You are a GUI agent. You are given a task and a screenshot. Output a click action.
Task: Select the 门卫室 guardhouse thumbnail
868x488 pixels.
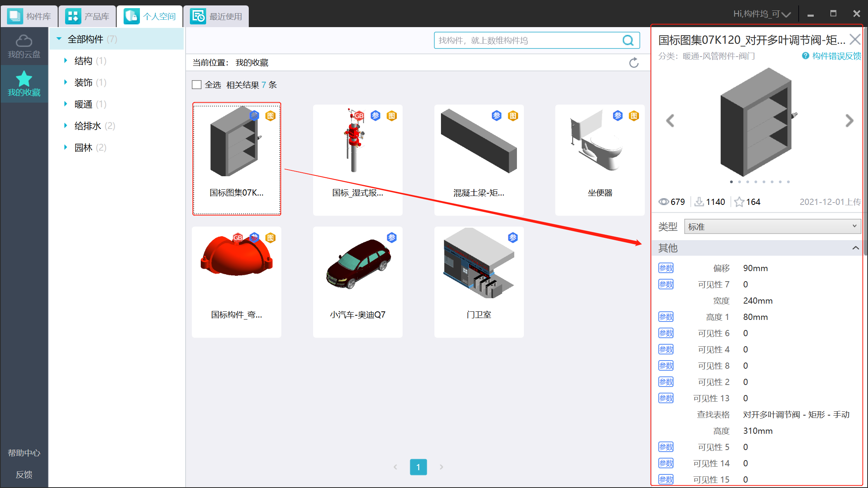(x=479, y=263)
